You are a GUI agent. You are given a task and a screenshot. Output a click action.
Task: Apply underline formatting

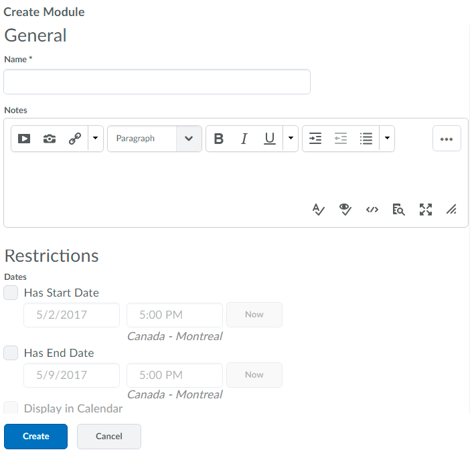tap(269, 139)
